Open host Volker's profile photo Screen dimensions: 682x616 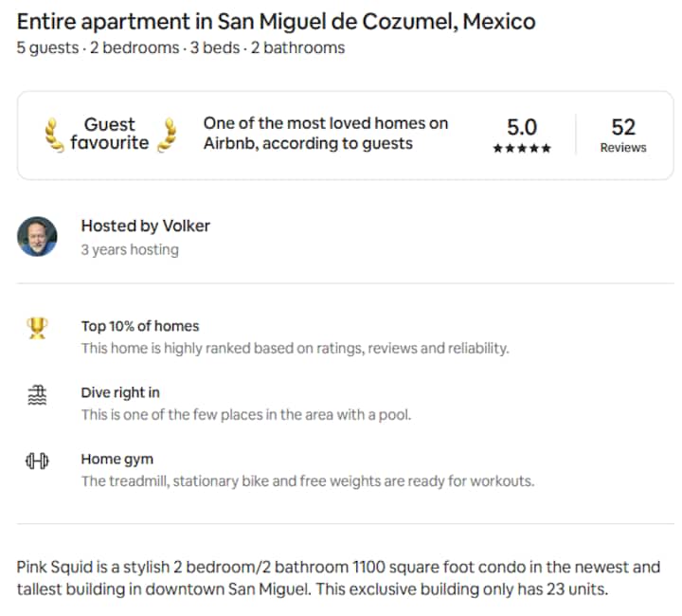[x=37, y=237]
